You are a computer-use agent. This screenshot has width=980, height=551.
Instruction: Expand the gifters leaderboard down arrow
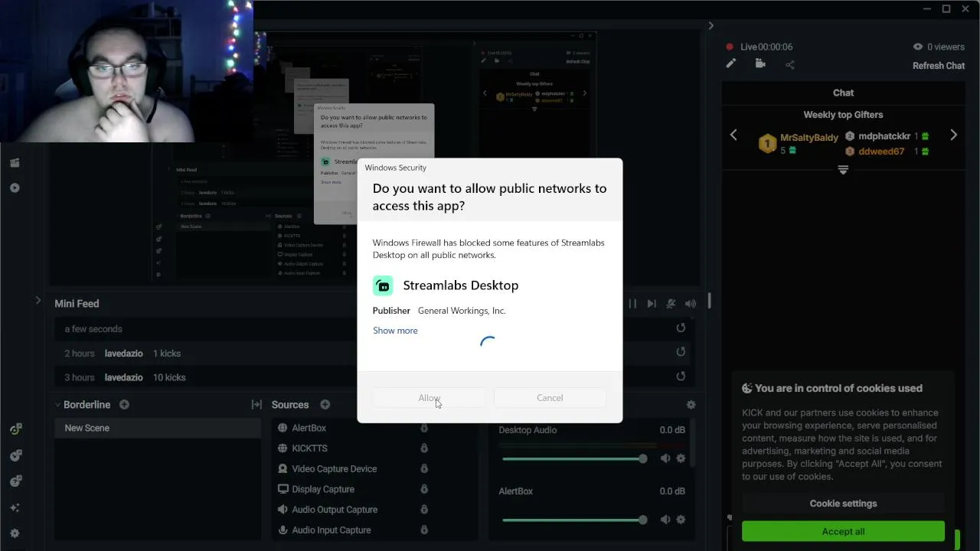coord(843,170)
